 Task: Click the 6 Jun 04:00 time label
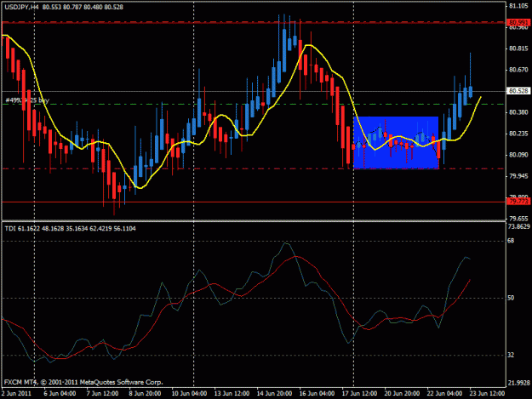point(60,394)
